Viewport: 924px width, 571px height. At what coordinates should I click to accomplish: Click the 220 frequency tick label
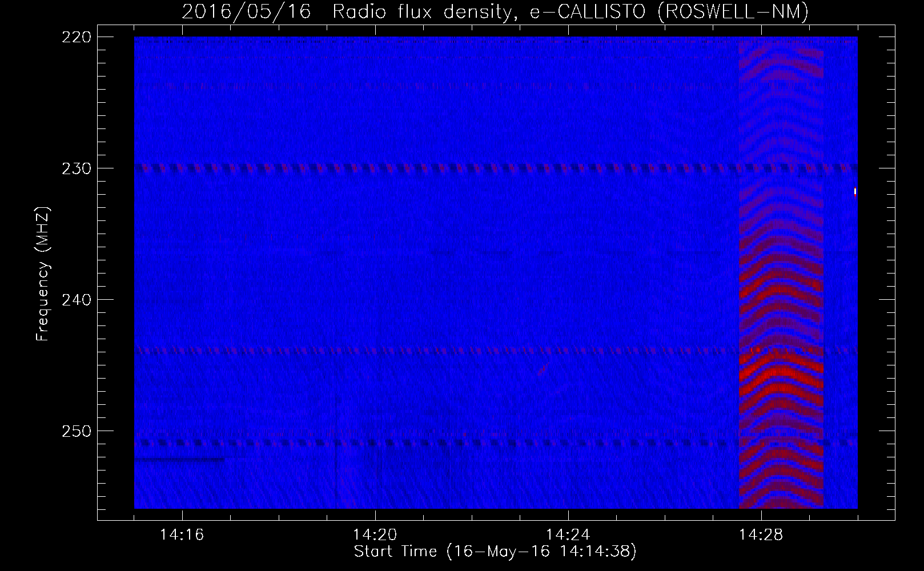(x=77, y=37)
